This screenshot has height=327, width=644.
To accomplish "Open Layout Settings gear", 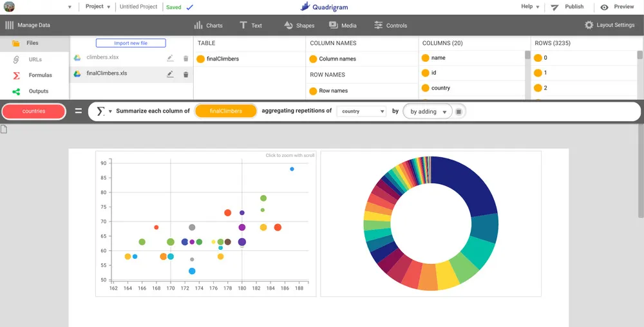I will pos(609,25).
